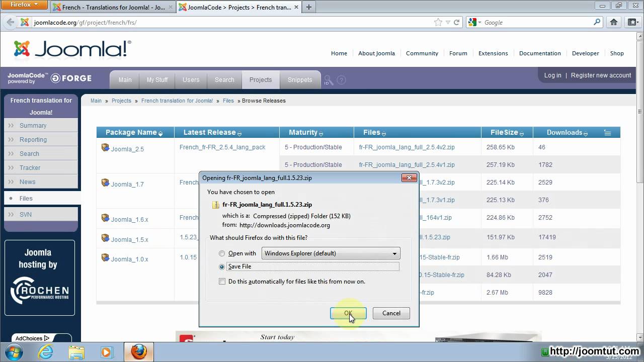Click the Rochen hosting banner
The width and height of the screenshot is (644, 362).
tap(40, 278)
